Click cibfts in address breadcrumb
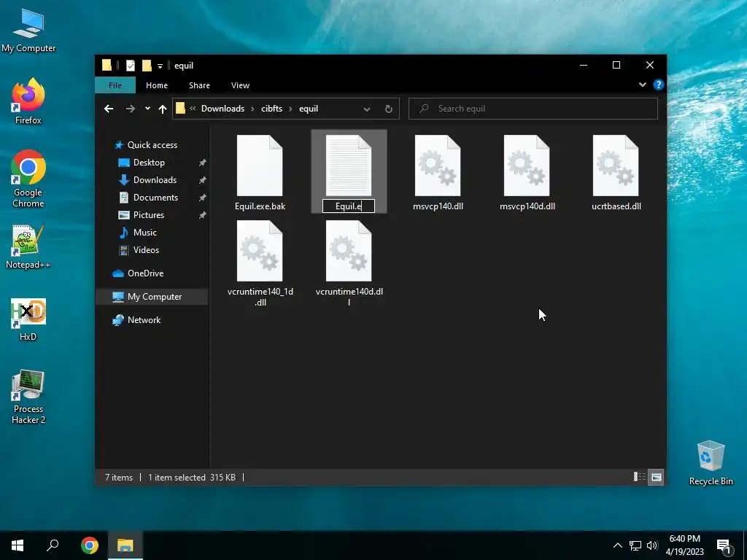747x560 pixels. pyautogui.click(x=271, y=109)
